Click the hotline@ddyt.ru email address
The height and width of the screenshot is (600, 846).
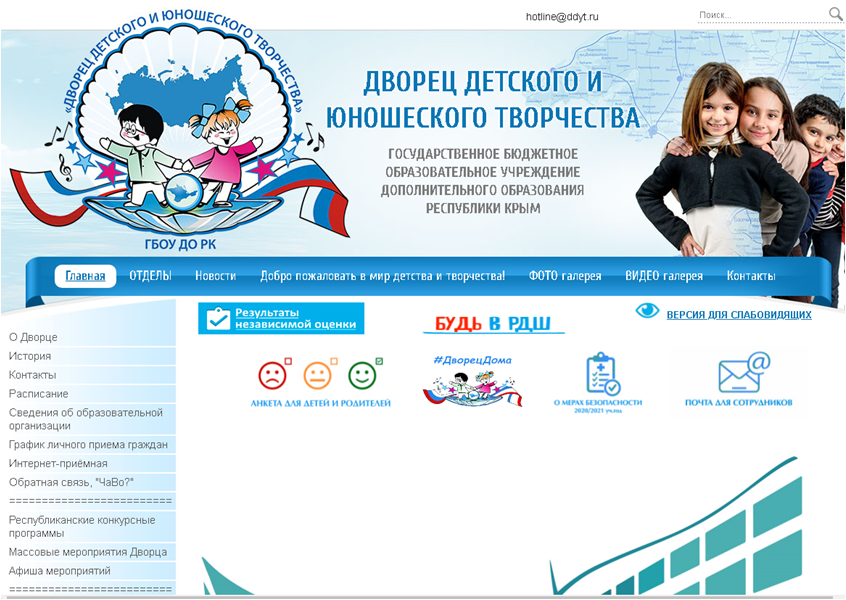coord(561,17)
